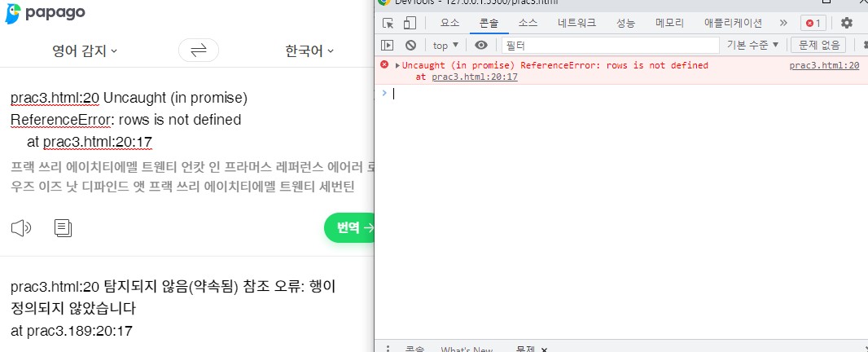Open the red error counter badge
Screen dimensions: 868x352
click(813, 24)
